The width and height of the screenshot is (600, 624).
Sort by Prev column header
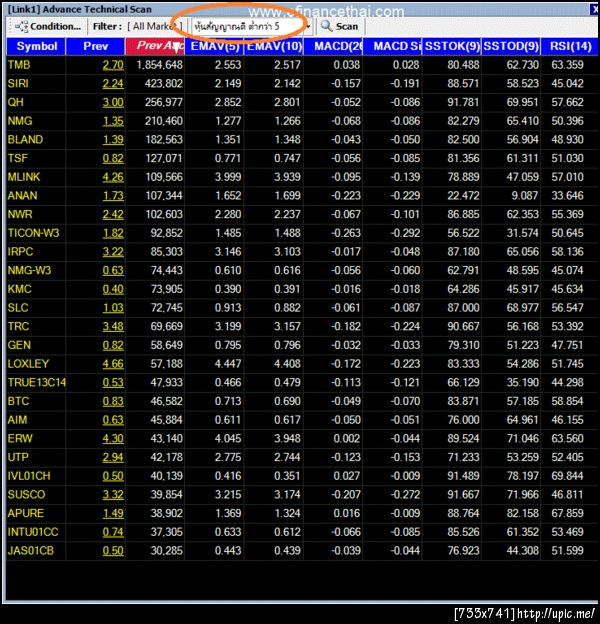[95, 46]
